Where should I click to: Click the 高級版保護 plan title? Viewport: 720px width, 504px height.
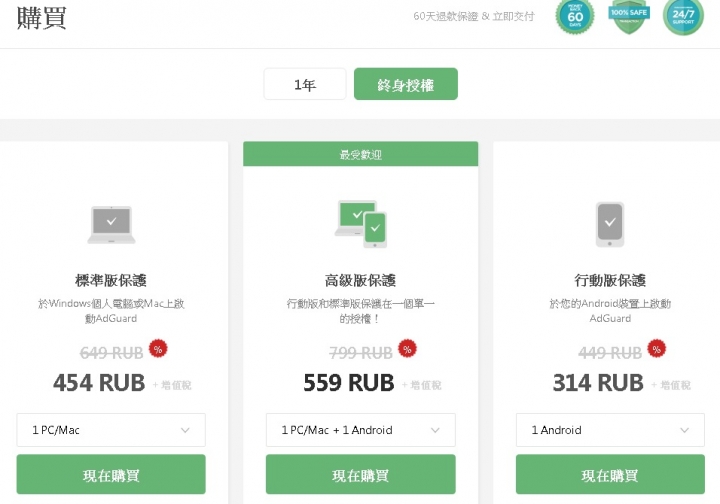tap(360, 280)
